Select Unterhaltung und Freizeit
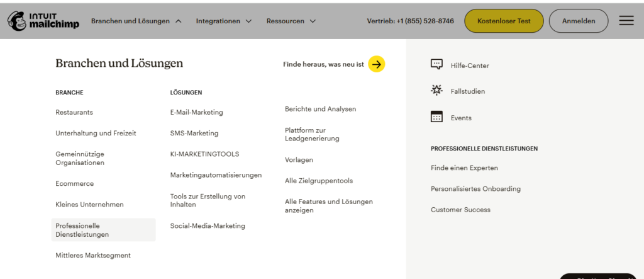Image resolution: width=644 pixels, height=279 pixels. 96,134
